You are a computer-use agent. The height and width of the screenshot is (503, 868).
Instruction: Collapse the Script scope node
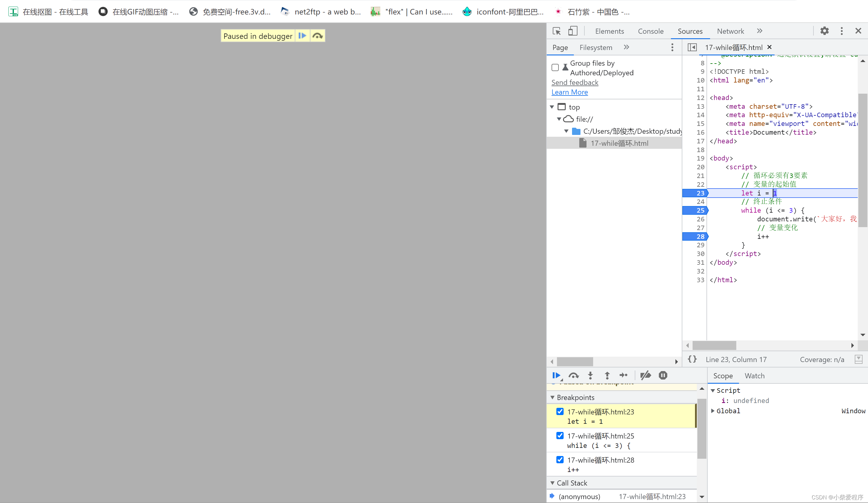(x=712, y=390)
